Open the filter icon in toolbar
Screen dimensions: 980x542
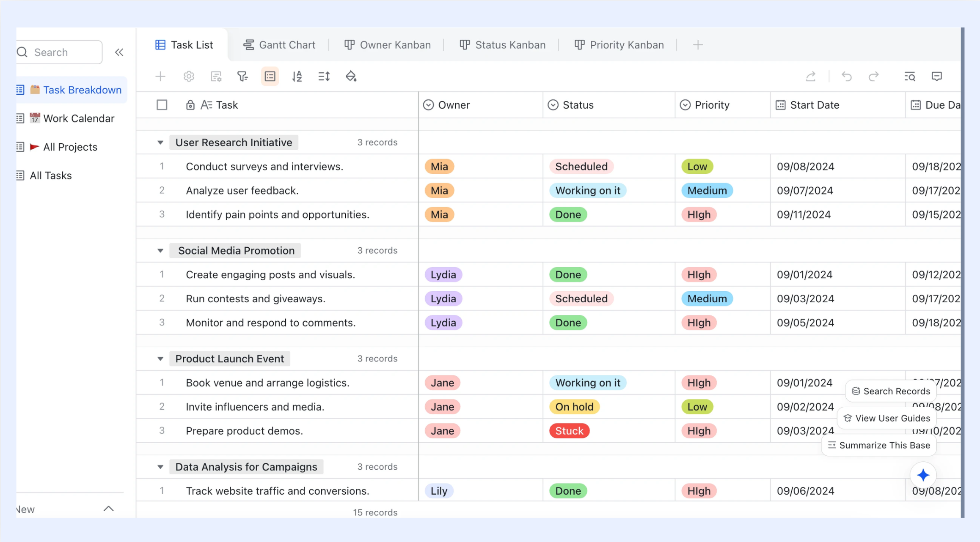click(242, 76)
